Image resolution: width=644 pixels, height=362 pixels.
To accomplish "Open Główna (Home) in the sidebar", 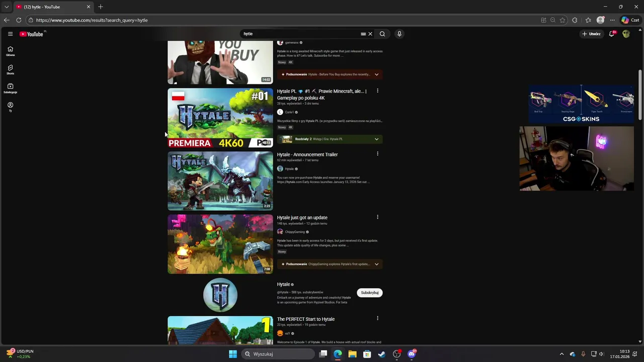I will coord(10,51).
